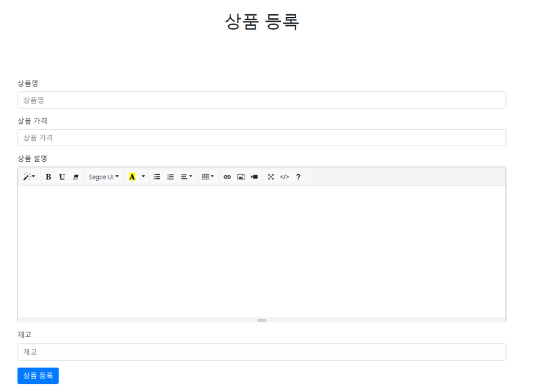This screenshot has width=542, height=392.
Task: Apply the yellow highlight recent color button
Action: (x=132, y=177)
